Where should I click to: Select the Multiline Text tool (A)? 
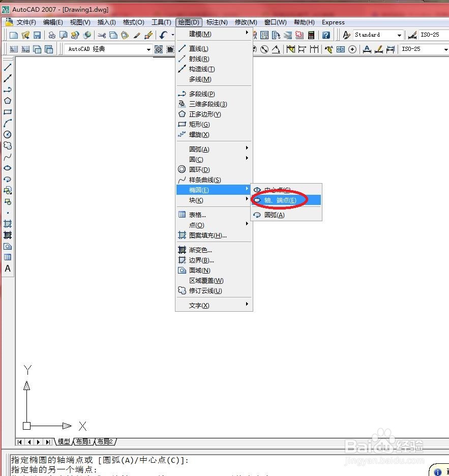(x=8, y=269)
